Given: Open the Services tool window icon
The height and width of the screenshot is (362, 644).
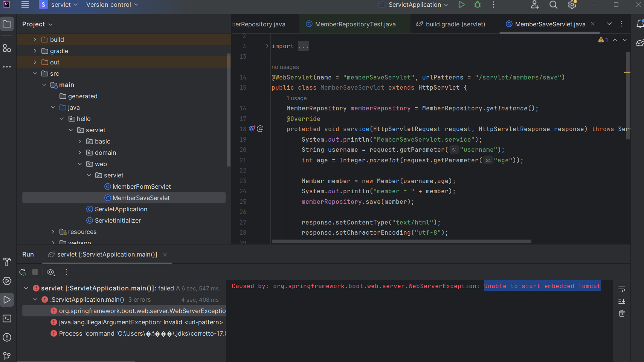Looking at the screenshot, I should (x=7, y=281).
